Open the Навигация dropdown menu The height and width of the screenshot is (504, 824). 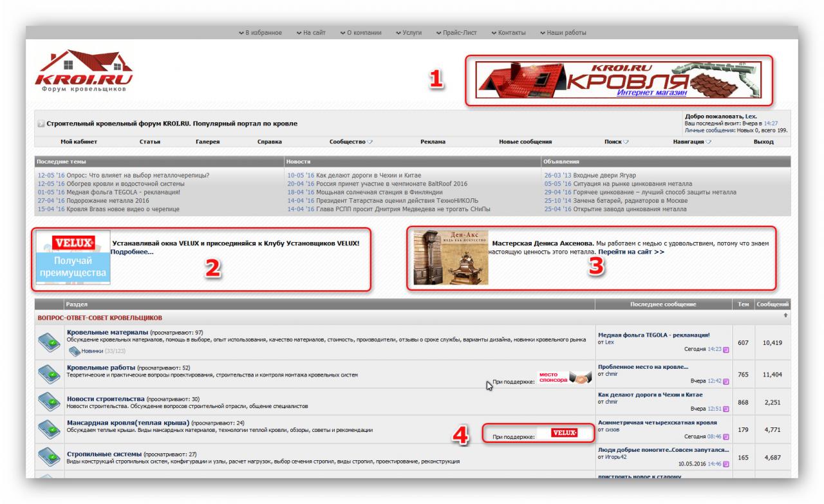692,142
